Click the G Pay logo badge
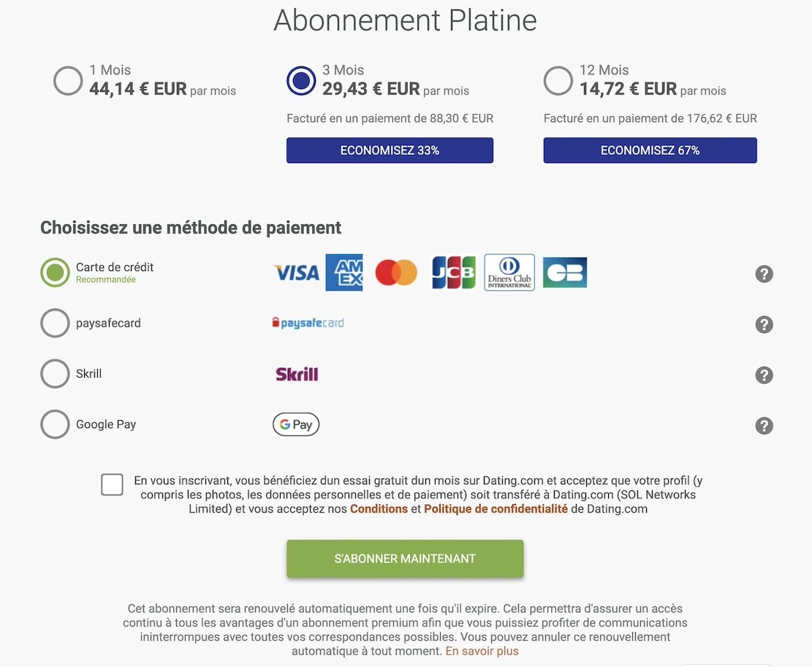 point(296,424)
